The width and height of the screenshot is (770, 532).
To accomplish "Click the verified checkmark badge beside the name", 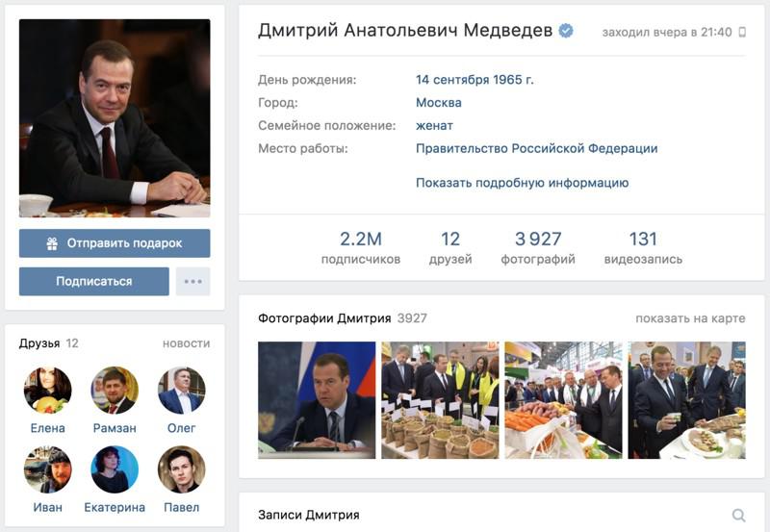I will tap(566, 31).
